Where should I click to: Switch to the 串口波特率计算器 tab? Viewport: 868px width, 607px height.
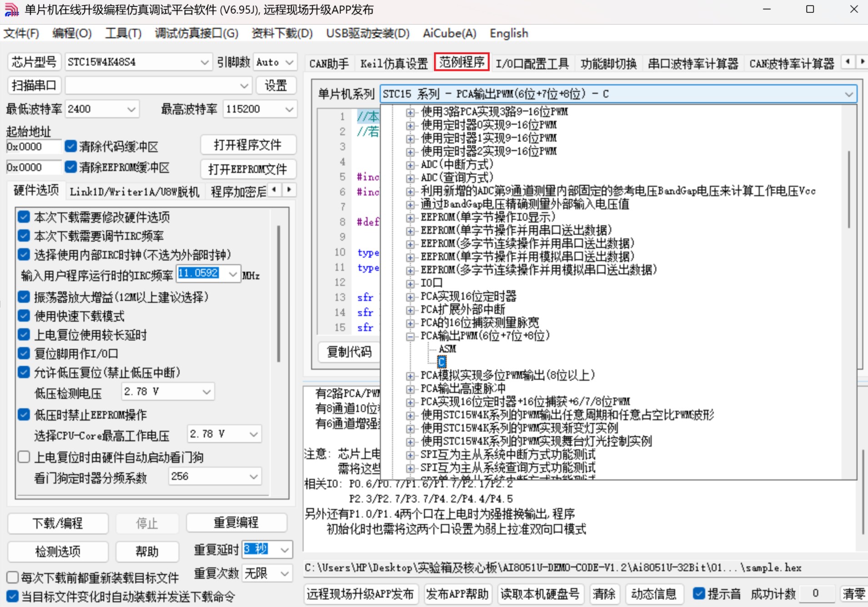coord(693,63)
